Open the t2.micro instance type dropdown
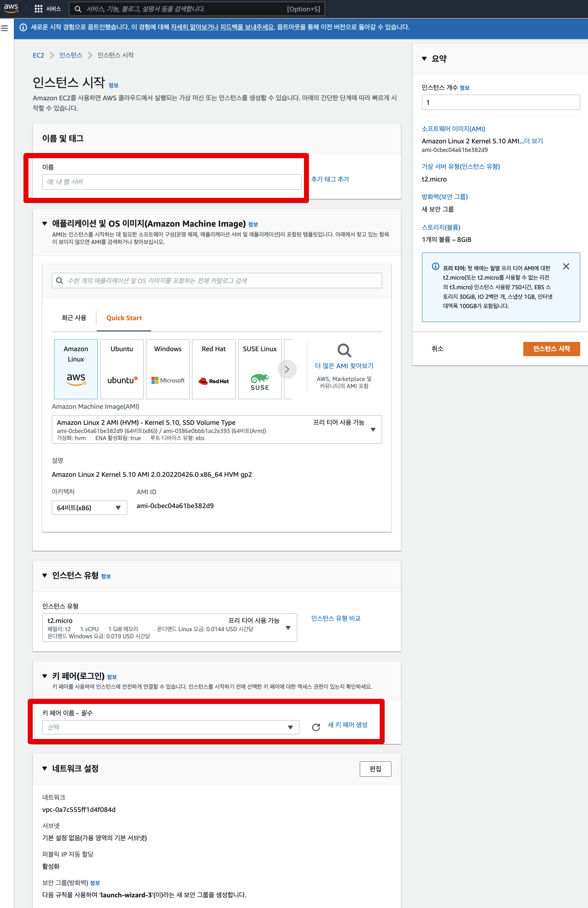588x908 pixels. point(170,628)
